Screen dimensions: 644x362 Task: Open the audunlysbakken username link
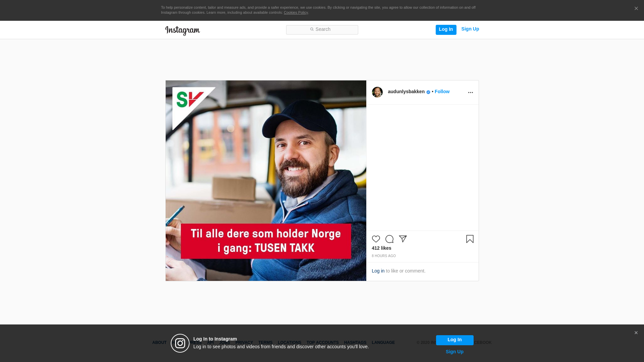[406, 92]
